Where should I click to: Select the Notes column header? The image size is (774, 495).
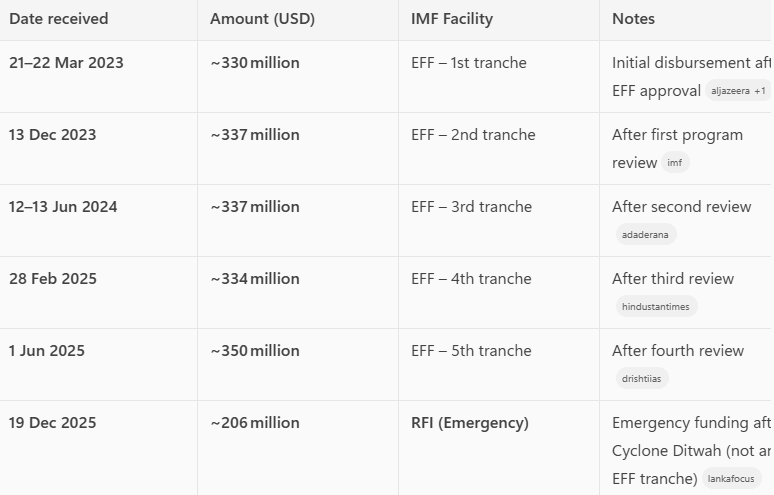633,19
